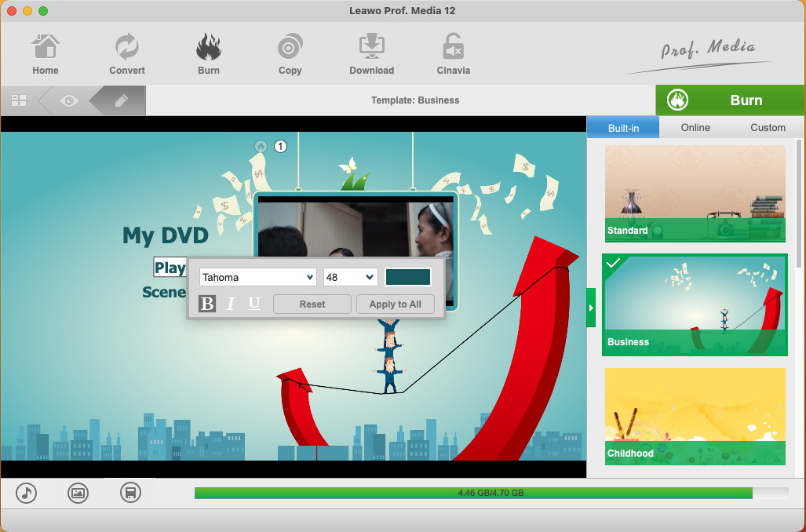
Task: Click the background music note icon
Action: (x=27, y=493)
